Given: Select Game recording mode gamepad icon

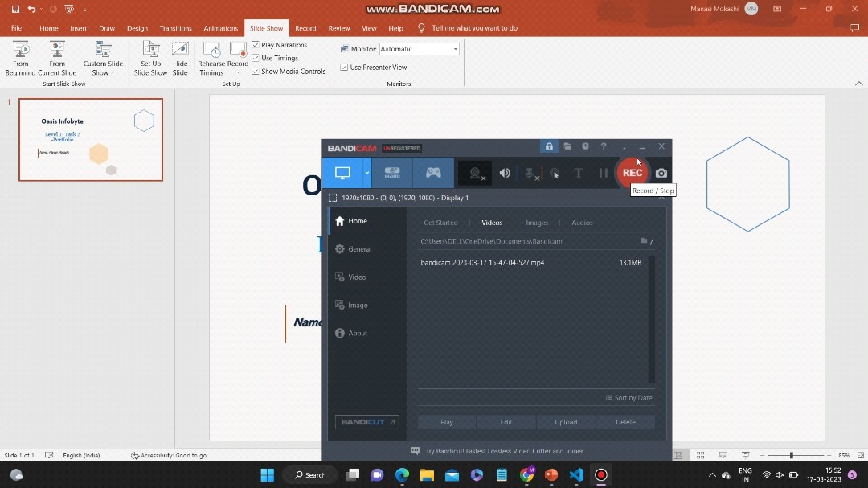Looking at the screenshot, I should click(x=433, y=173).
